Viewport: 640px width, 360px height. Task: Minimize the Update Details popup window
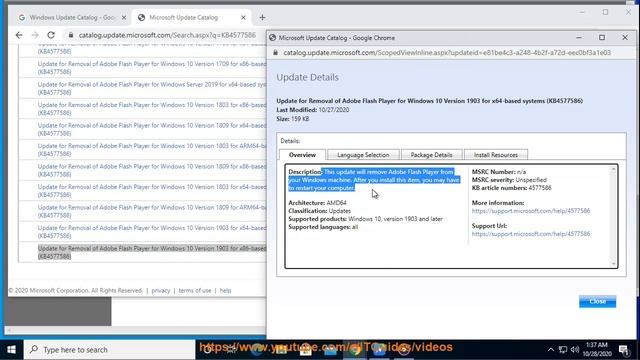pyautogui.click(x=579, y=38)
